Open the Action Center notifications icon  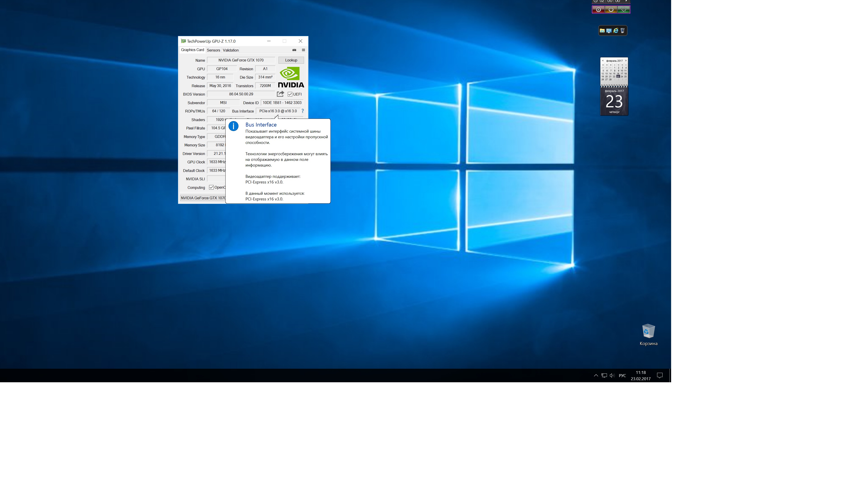pos(660,375)
